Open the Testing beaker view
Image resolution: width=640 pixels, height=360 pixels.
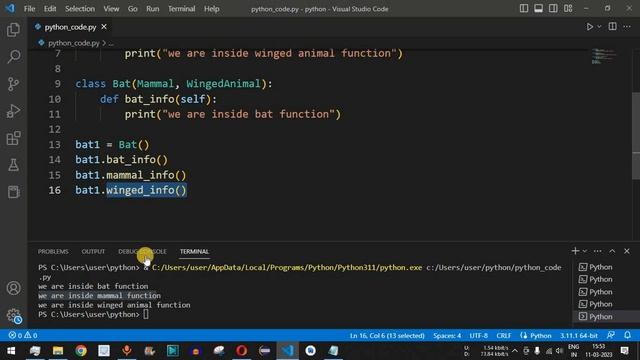[x=13, y=165]
